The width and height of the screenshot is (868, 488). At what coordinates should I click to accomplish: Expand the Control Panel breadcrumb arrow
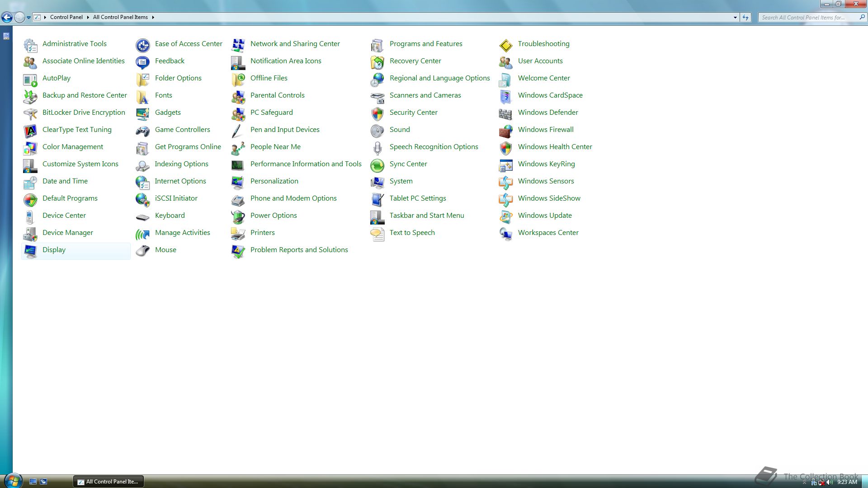[x=88, y=17]
